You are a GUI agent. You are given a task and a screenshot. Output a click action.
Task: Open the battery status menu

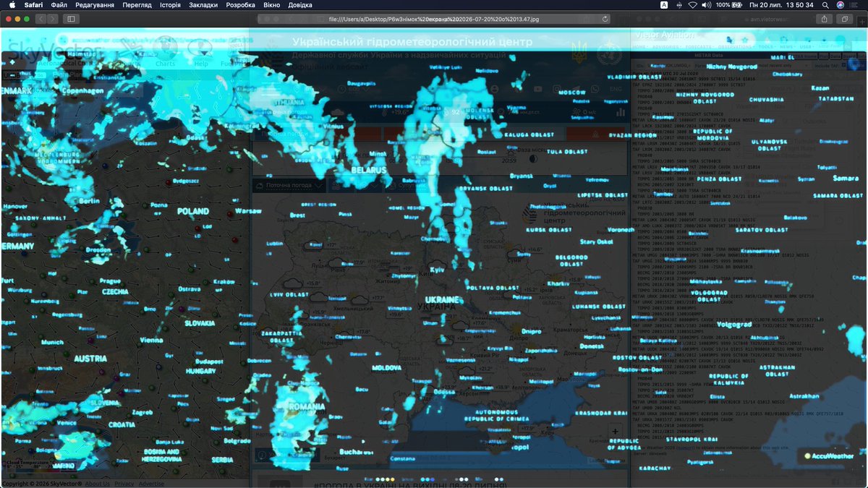(731, 5)
